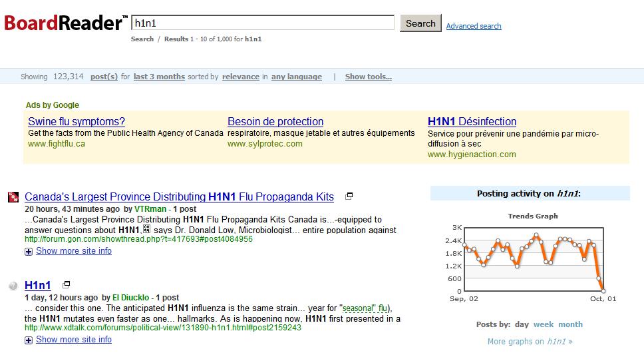
Task: Change the post(s) filter option
Action: pyautogui.click(x=104, y=77)
